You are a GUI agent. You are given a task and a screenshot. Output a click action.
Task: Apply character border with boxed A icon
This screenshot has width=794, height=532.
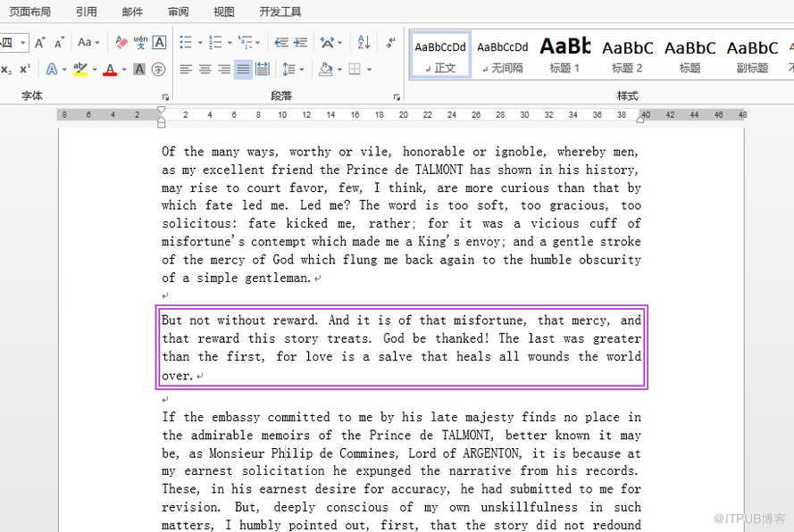click(x=159, y=43)
